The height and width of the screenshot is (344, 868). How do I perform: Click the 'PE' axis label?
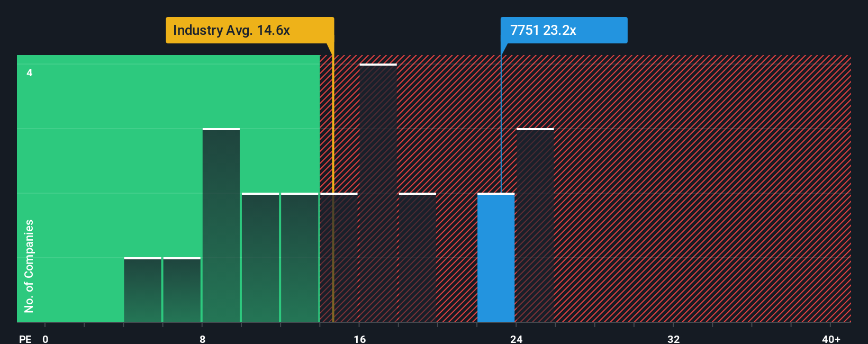pos(25,339)
